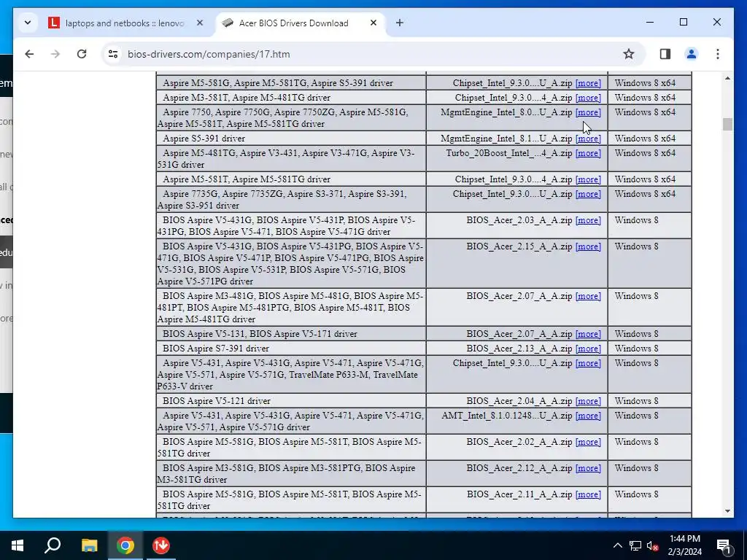Click the Chrome taskbar icon
Viewport: 747px width, 560px height.
(x=125, y=545)
